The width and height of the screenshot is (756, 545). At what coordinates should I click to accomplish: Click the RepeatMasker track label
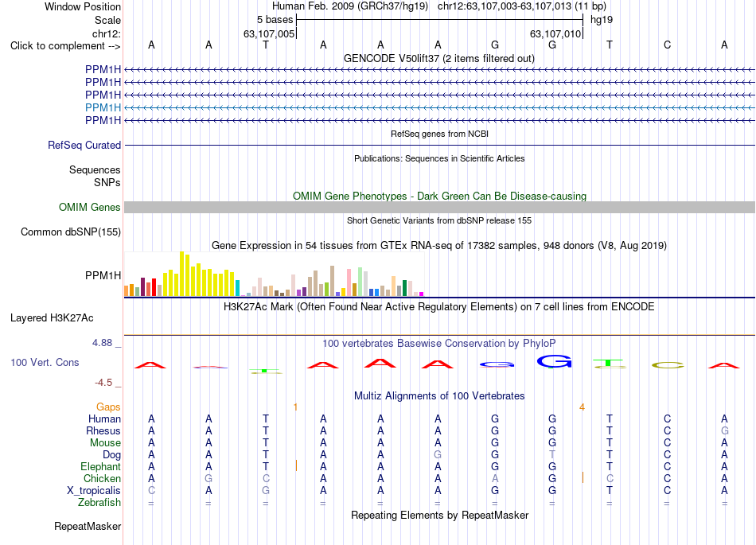[x=88, y=526]
